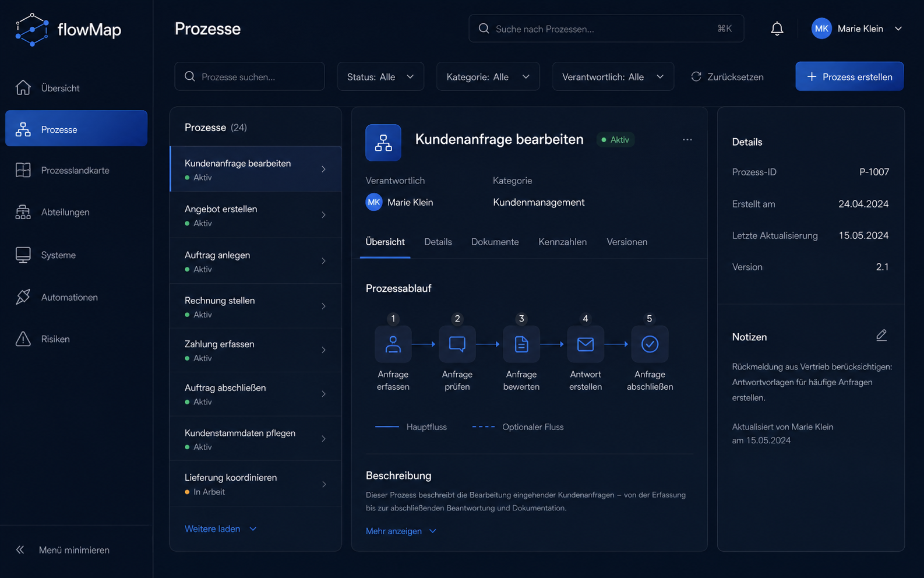Focus the Prozesse suchen input field
The image size is (924, 578).
click(x=249, y=76)
